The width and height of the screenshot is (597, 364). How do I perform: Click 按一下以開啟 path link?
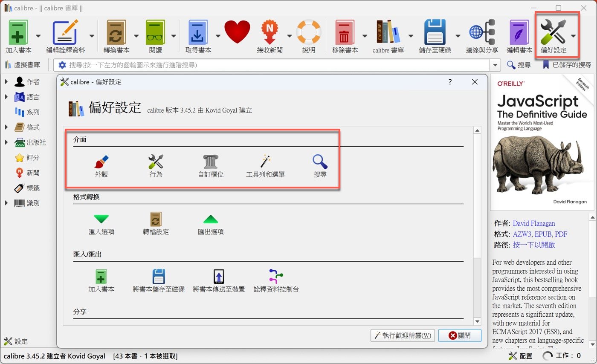pyautogui.click(x=534, y=245)
